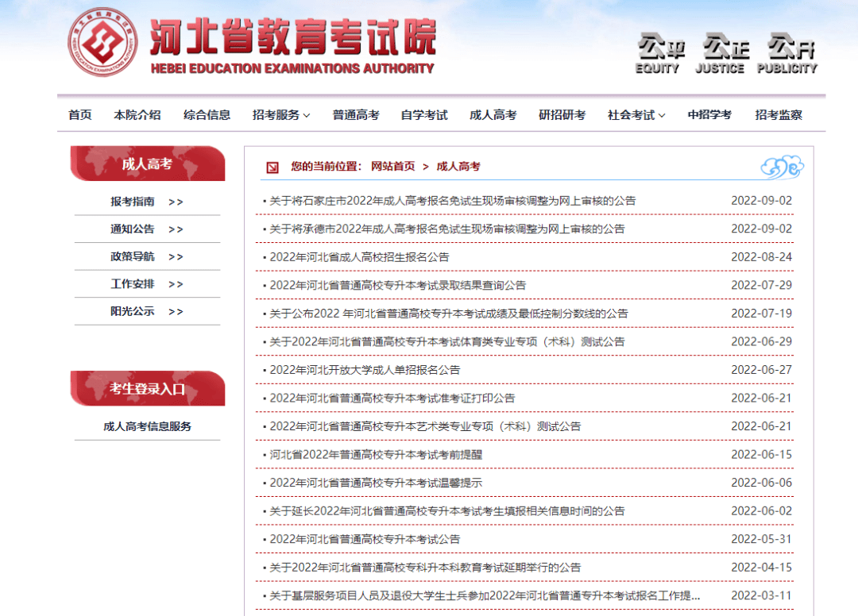The width and height of the screenshot is (858, 616).
Task: Open 延长专升本考生填报相关信息时间的公告
Action: click(x=447, y=511)
